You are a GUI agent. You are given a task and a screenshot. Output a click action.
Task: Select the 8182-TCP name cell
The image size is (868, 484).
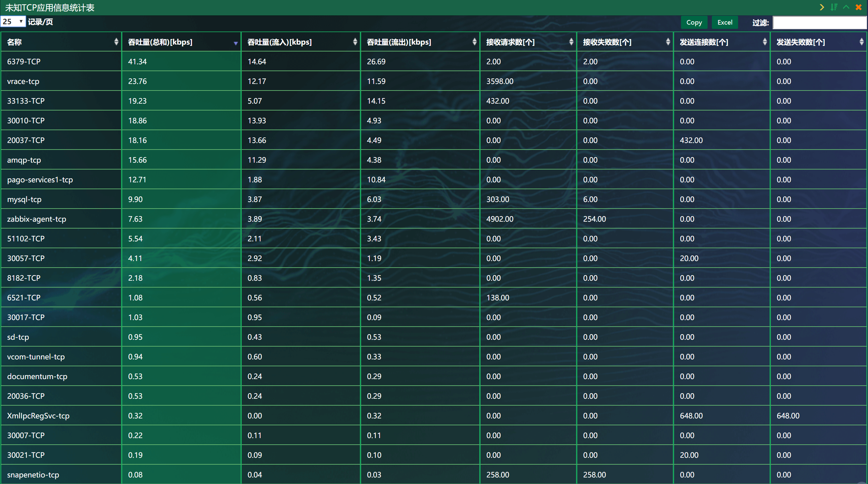pyautogui.click(x=61, y=278)
